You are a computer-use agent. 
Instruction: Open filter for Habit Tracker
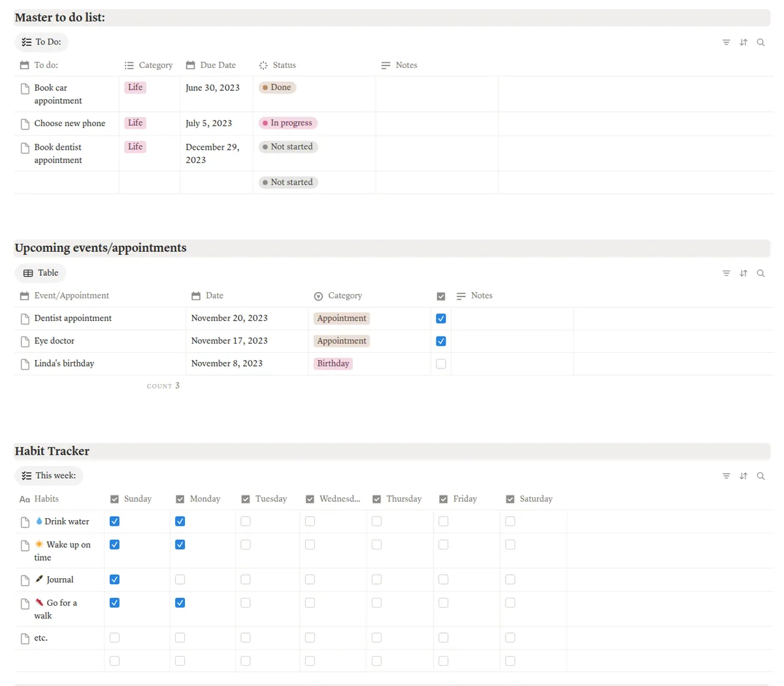point(726,476)
